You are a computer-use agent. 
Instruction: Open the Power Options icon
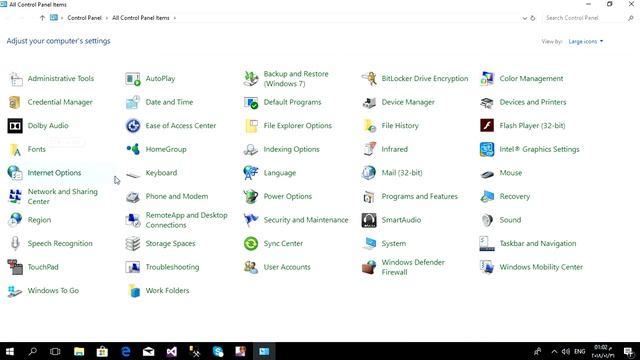point(251,197)
